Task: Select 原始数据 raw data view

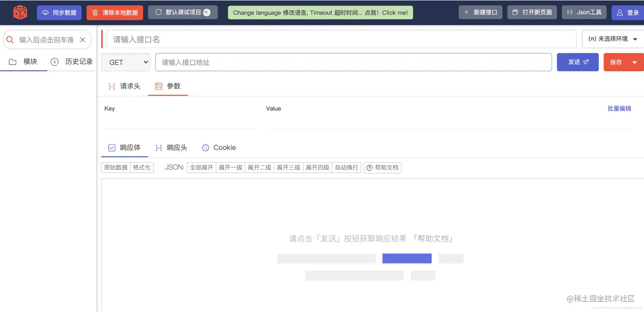Action: (x=116, y=168)
